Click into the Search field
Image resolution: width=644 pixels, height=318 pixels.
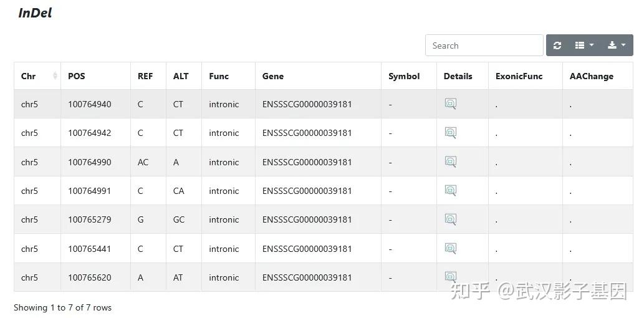[x=484, y=46]
